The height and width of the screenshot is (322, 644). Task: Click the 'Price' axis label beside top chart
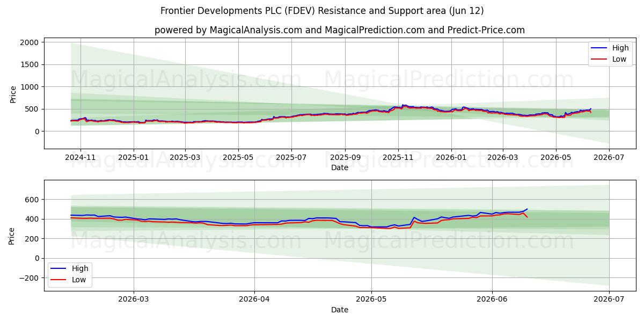tap(13, 93)
